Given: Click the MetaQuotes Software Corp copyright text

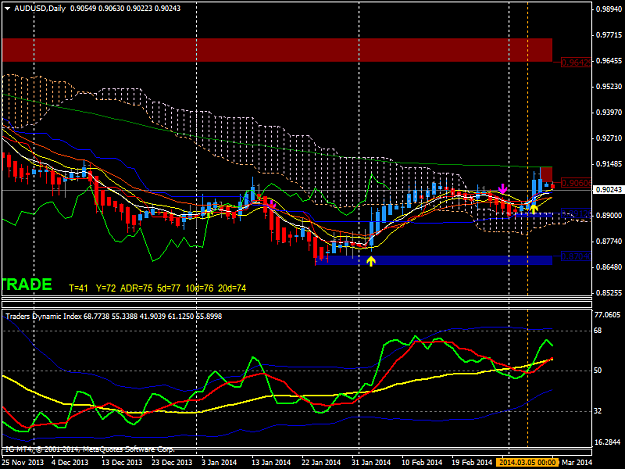Looking at the screenshot, I should pos(88,449).
